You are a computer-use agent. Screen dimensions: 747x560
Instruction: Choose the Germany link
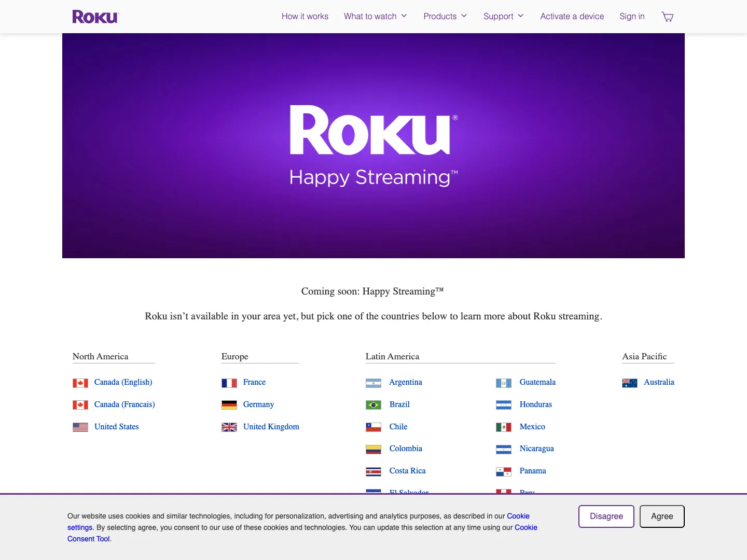pos(258,404)
